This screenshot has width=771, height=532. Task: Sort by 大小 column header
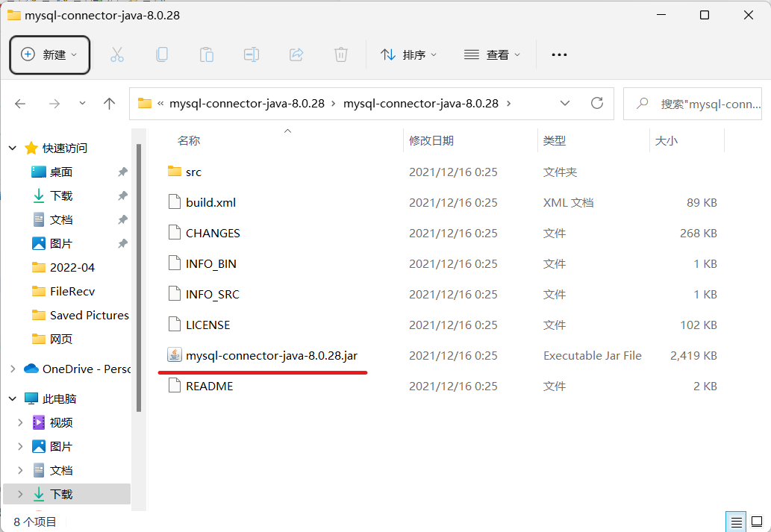(667, 140)
